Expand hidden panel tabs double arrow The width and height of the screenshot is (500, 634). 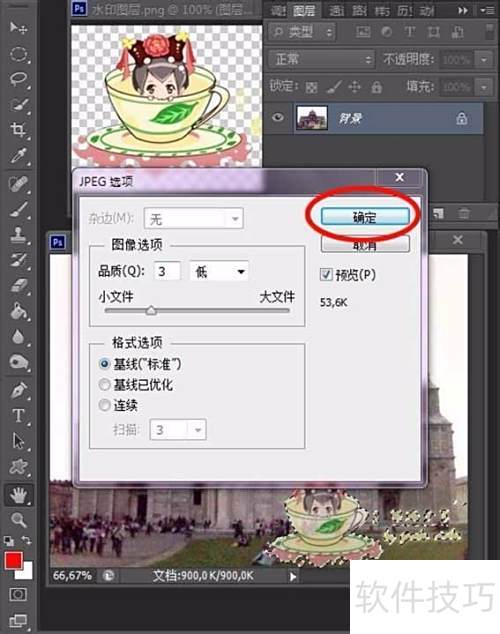tap(463, 11)
